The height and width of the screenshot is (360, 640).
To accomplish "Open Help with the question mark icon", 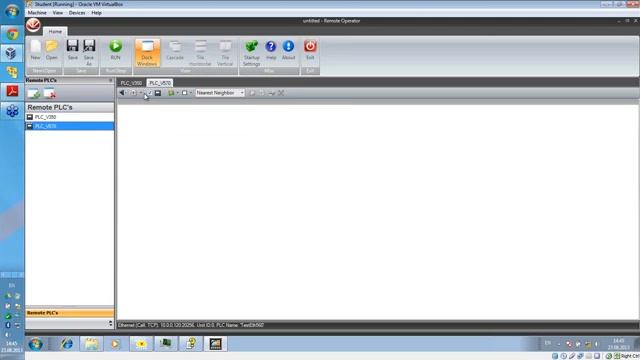I will (271, 51).
